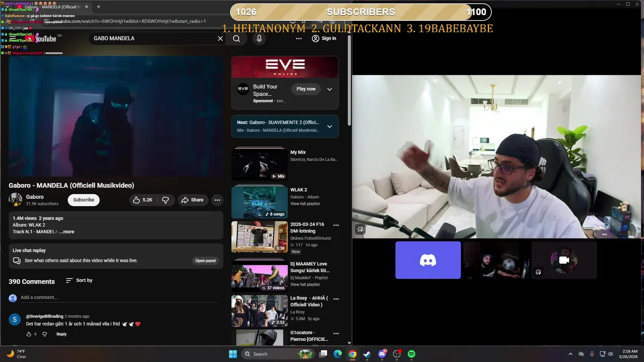Open the live chat replay panel
Image resolution: width=644 pixels, height=362 pixels.
[x=205, y=260]
